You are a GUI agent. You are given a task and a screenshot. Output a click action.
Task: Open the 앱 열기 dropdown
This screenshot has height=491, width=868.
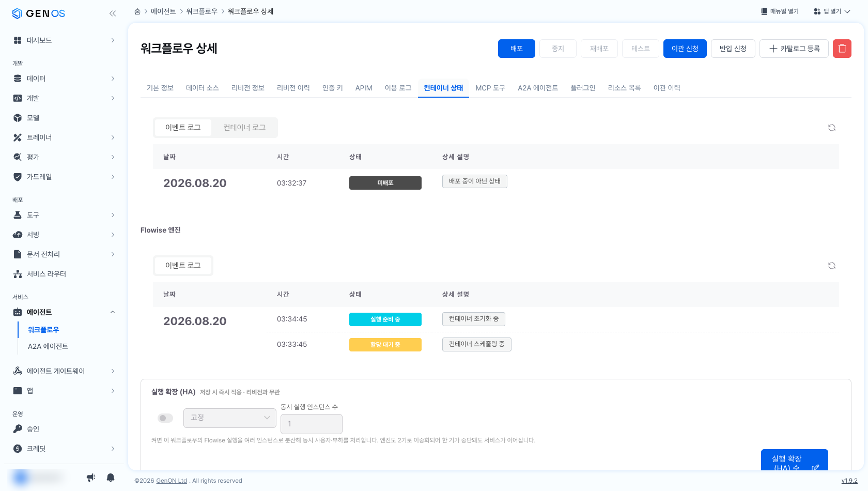[x=832, y=11]
